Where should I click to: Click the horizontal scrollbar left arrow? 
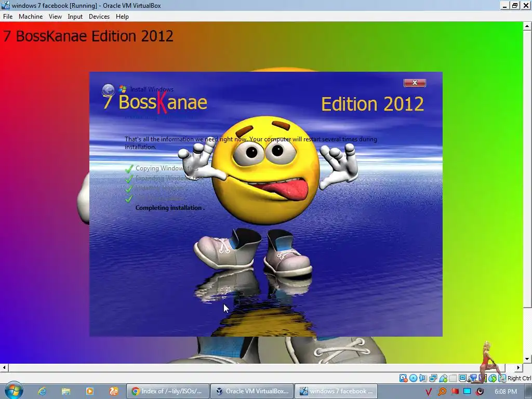(4, 367)
